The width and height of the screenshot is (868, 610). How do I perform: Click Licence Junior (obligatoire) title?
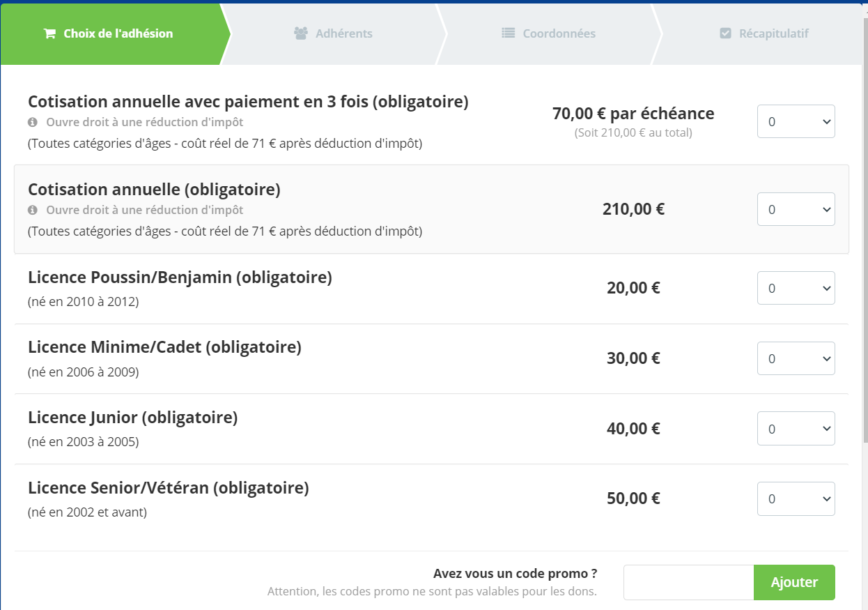[x=133, y=418]
